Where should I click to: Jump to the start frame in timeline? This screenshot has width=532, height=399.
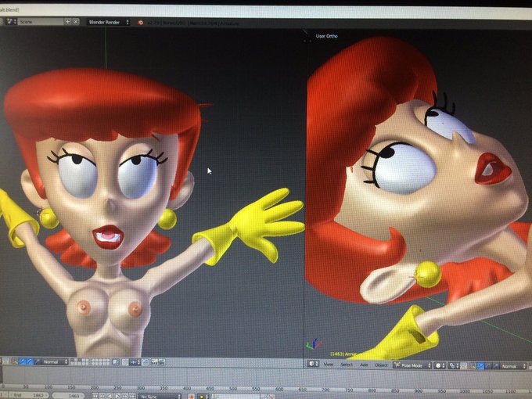pyautogui.click(x=95, y=396)
